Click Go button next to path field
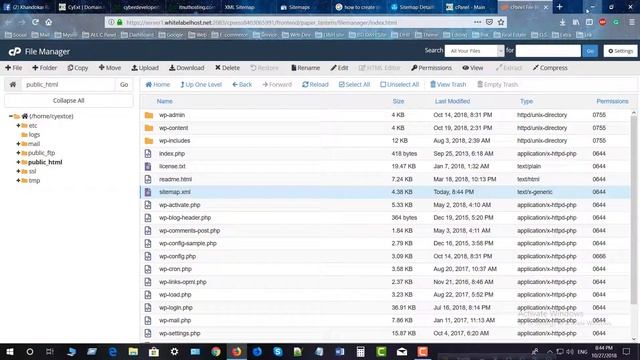The height and width of the screenshot is (360, 640). point(124,84)
